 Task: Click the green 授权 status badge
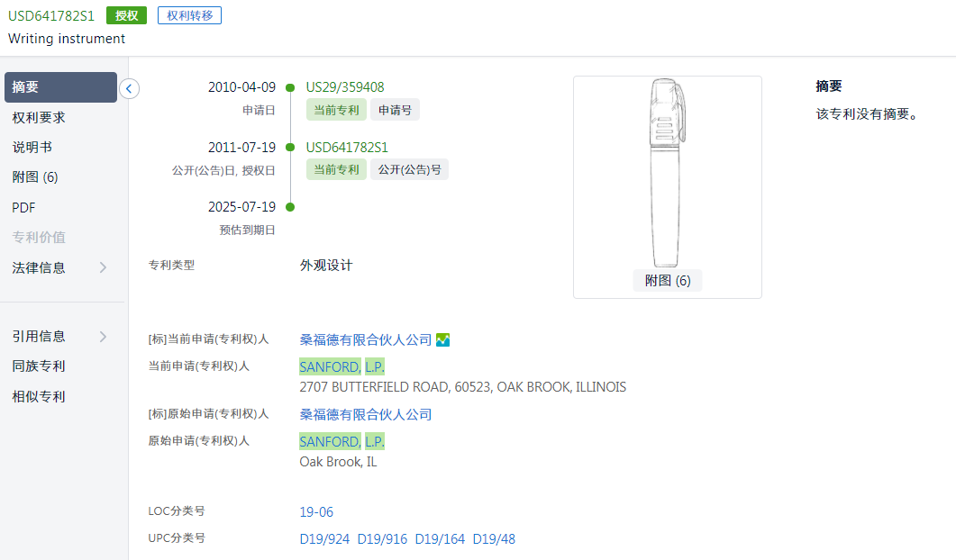(126, 15)
